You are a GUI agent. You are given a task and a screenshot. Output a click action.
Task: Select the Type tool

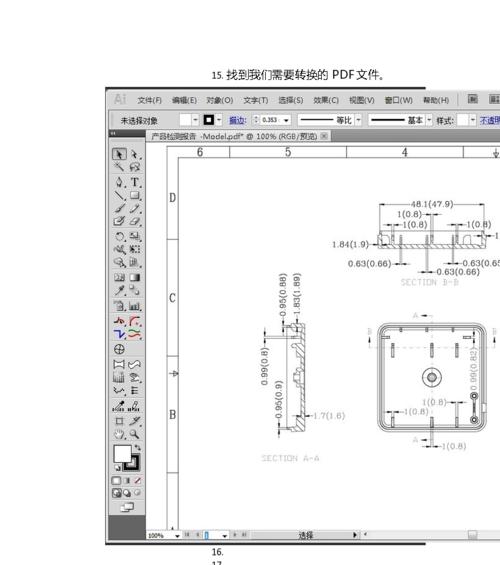135,182
